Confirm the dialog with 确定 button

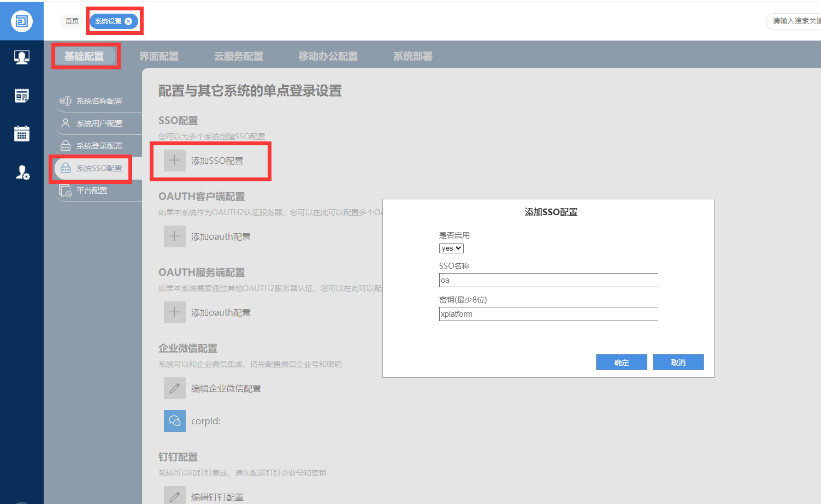[622, 362]
